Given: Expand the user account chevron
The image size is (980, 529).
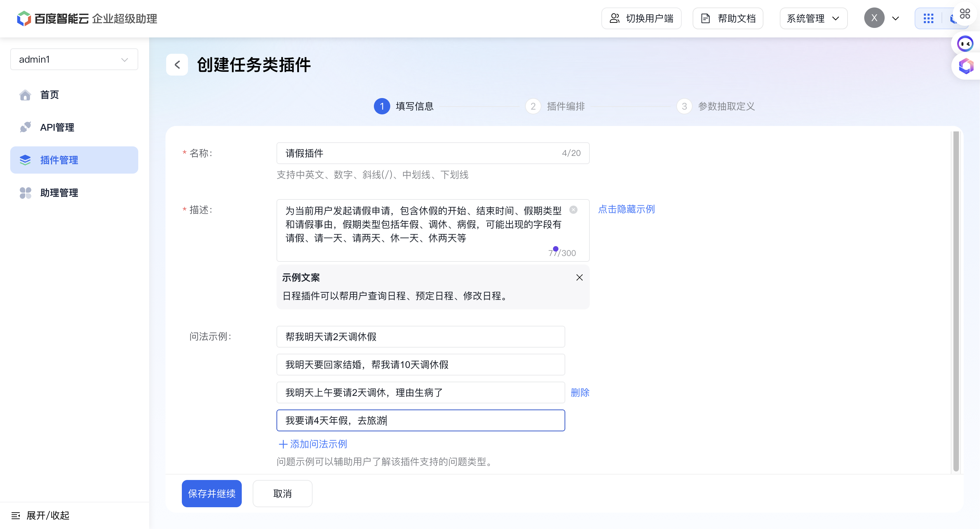Looking at the screenshot, I should [895, 18].
